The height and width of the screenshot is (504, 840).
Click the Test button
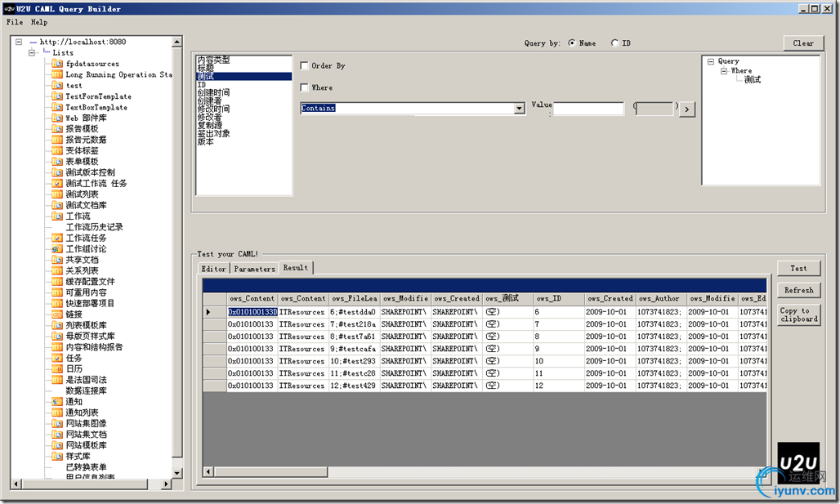coord(799,268)
